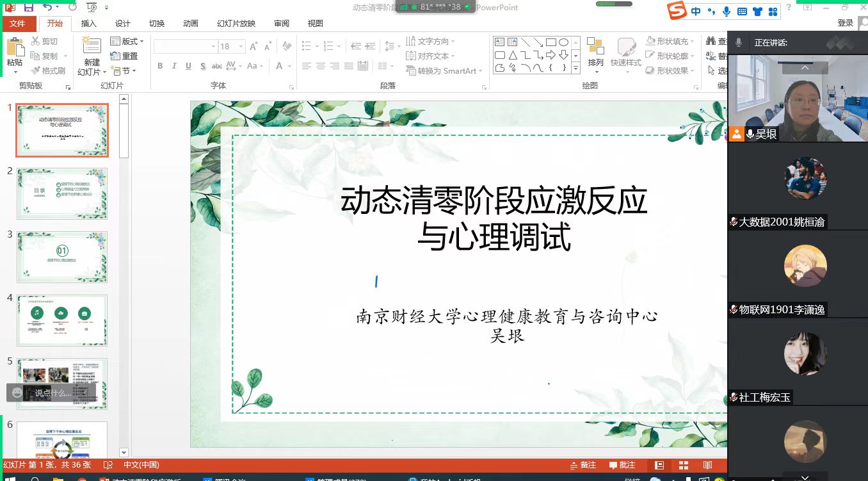Select the rectangle shape in shapes gallery
Image resolution: width=868 pixels, height=481 pixels.
point(551,42)
